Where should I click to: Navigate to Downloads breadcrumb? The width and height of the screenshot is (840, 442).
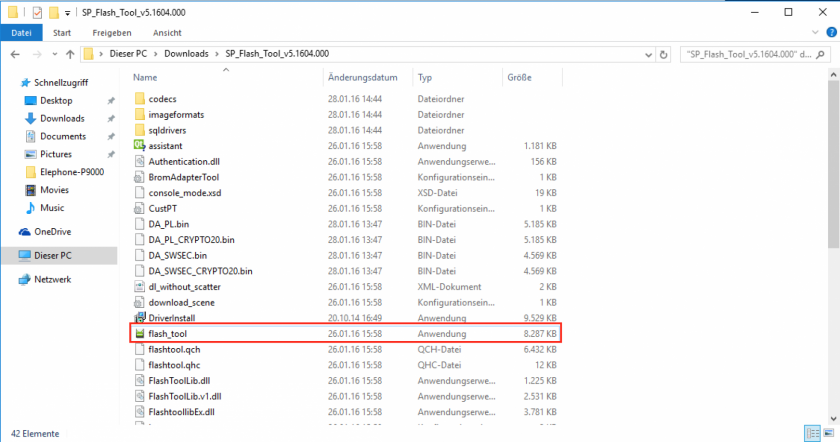(186, 54)
